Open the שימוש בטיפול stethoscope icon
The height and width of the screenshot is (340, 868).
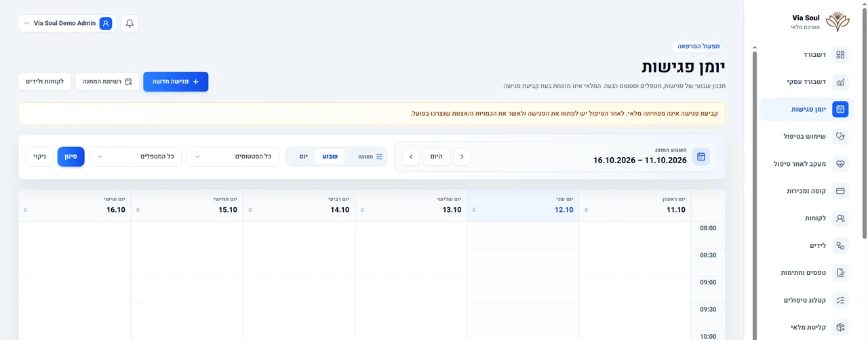[840, 136]
